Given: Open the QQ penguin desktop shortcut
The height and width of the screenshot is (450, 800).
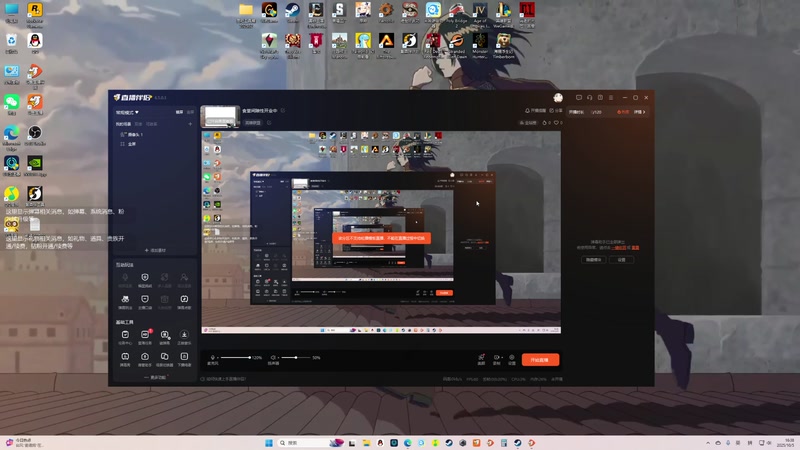Looking at the screenshot, I should click(x=35, y=43).
